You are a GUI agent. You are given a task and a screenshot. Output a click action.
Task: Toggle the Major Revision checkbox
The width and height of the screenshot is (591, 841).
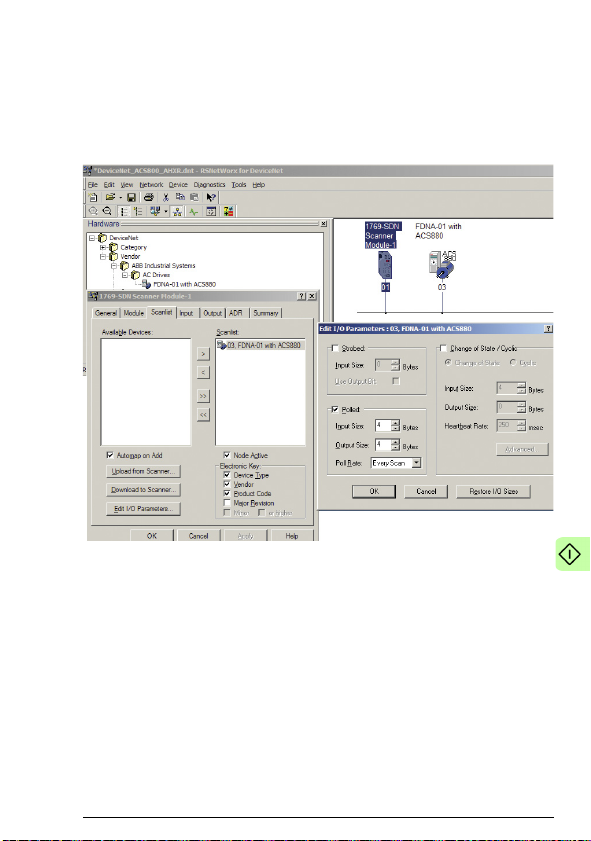(227, 503)
